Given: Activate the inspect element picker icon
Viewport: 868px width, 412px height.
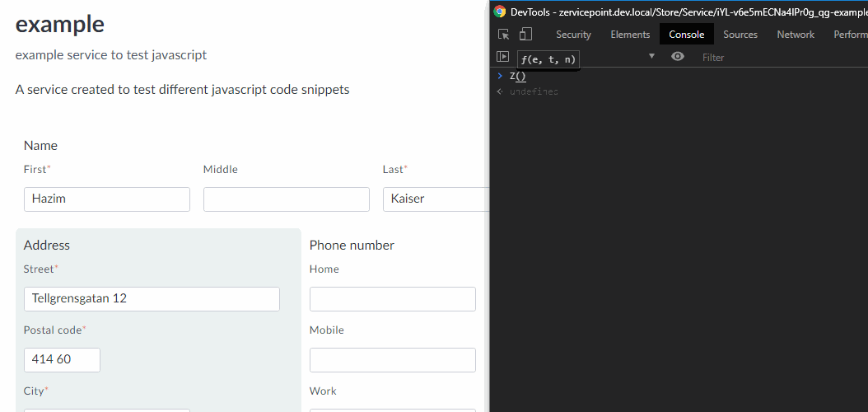Looking at the screenshot, I should pos(503,34).
